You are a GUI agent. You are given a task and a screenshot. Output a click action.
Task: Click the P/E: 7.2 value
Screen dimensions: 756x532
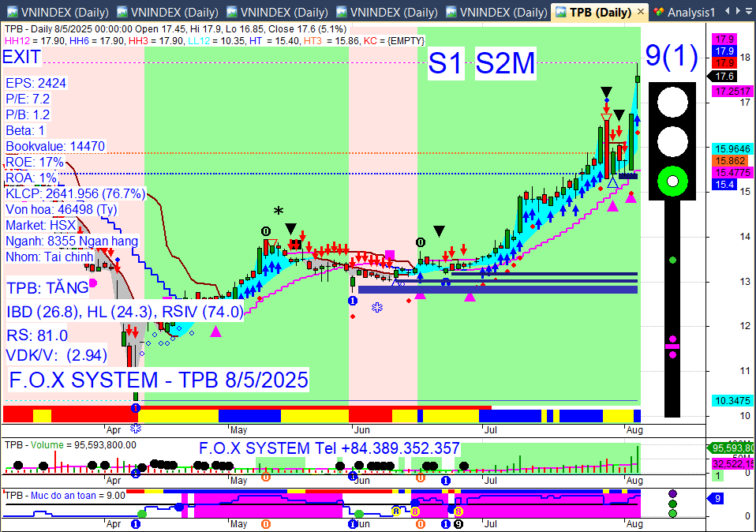pyautogui.click(x=28, y=99)
